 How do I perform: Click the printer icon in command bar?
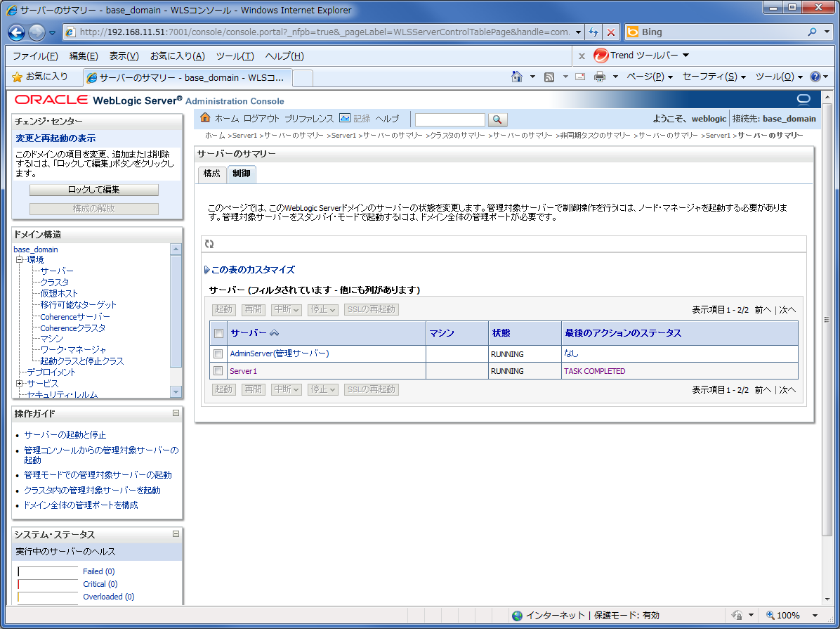[600, 77]
